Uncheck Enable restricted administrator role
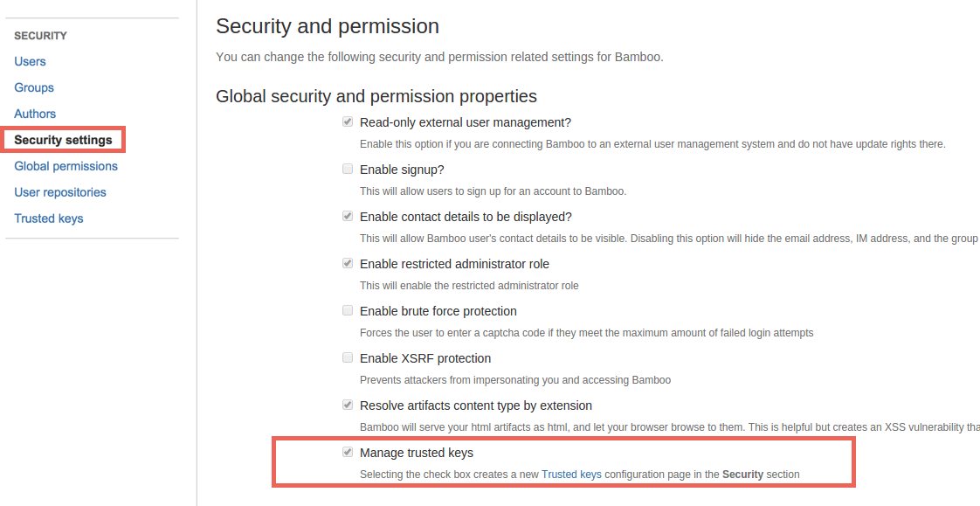This screenshot has width=980, height=506. pos(348,264)
